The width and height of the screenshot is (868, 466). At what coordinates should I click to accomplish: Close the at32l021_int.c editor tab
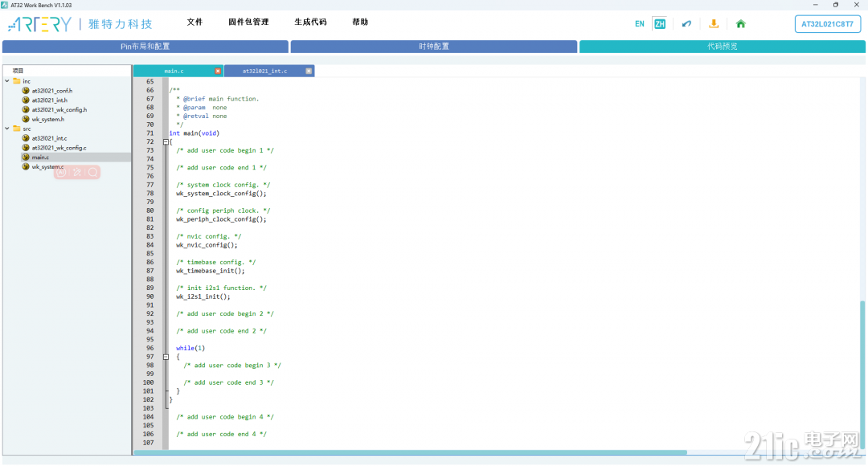click(x=309, y=71)
